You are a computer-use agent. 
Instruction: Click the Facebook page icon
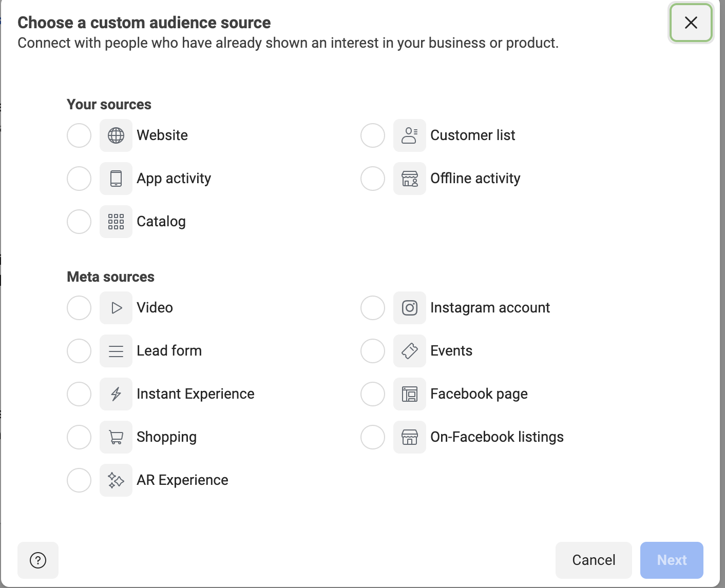409,394
